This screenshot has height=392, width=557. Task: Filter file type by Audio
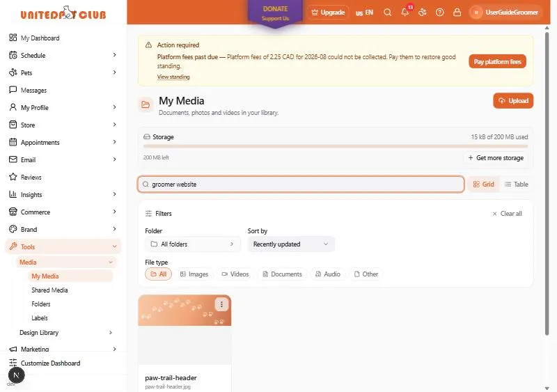[x=328, y=274]
